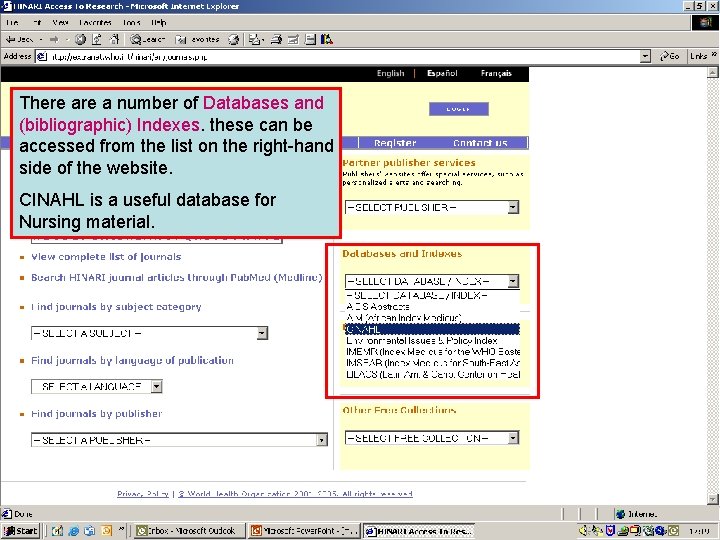Expand the address bar history dropdown

tap(646, 57)
